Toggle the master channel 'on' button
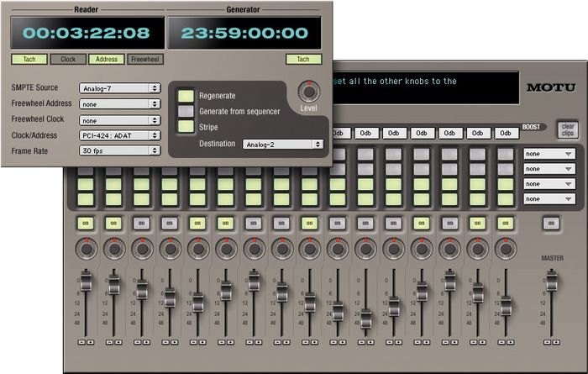 click(x=550, y=223)
